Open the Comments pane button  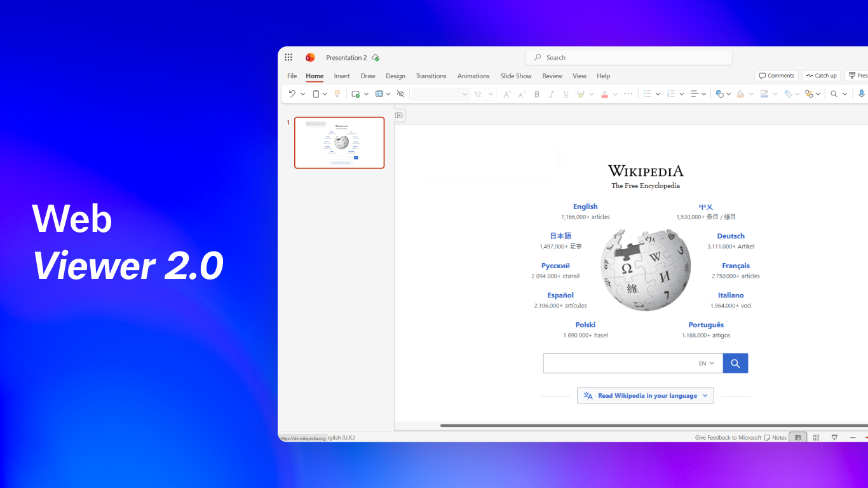click(x=776, y=76)
